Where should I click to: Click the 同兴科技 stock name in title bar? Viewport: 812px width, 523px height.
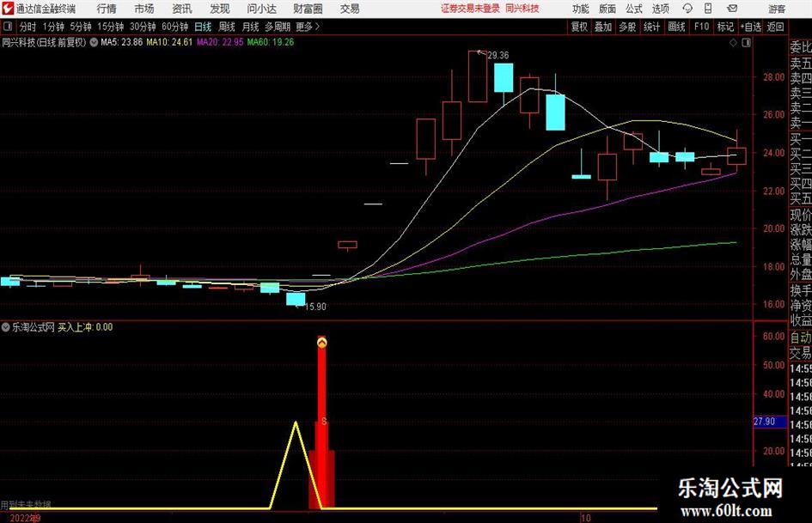(522, 9)
